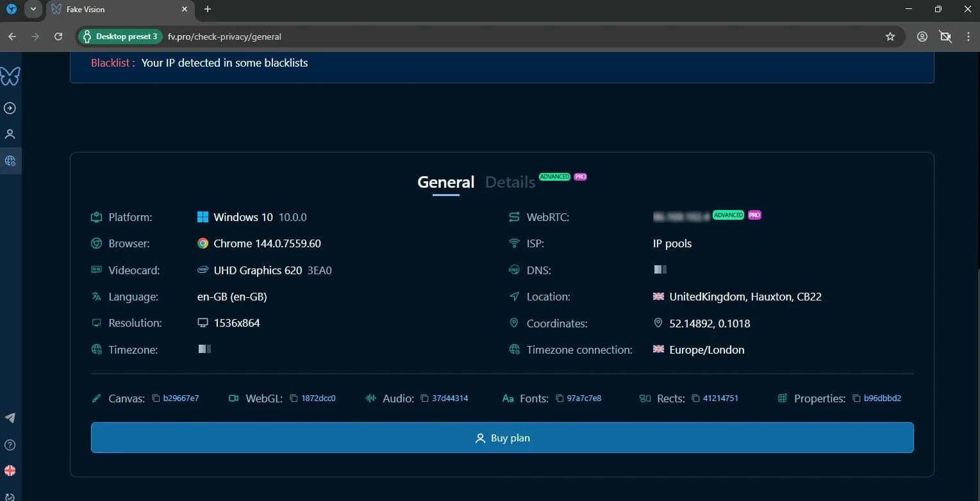Select the person profile icon in sidebar
Viewport: 980px width, 501px height.
click(x=10, y=133)
